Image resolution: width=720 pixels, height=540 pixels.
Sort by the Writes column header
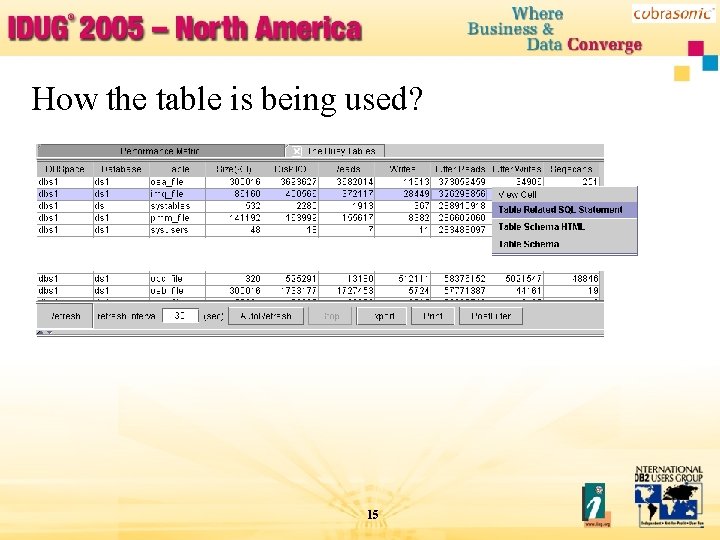click(x=403, y=169)
